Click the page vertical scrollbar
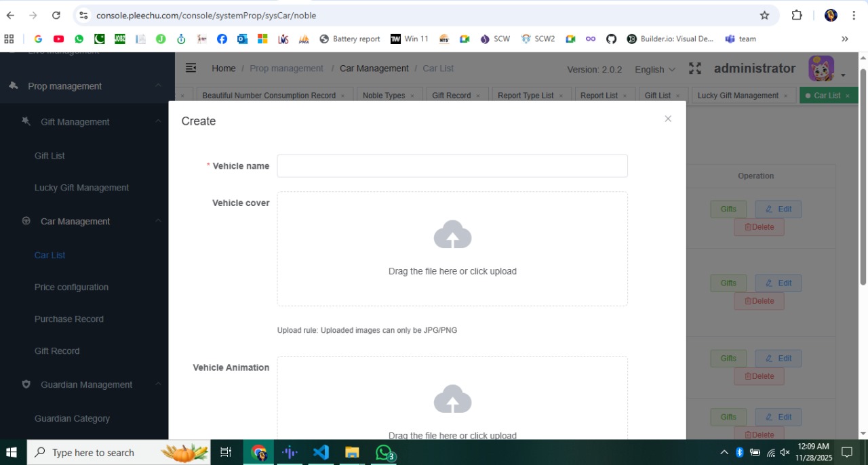 click(x=863, y=176)
